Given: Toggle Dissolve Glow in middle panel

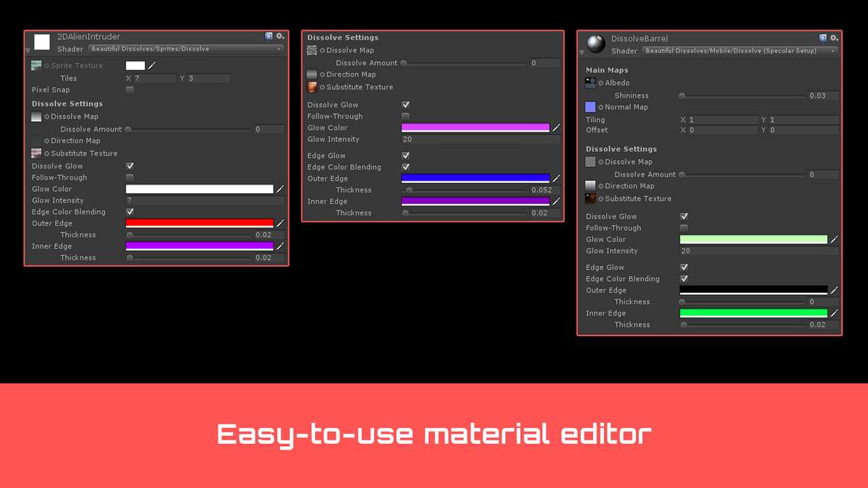Looking at the screenshot, I should click(x=406, y=105).
